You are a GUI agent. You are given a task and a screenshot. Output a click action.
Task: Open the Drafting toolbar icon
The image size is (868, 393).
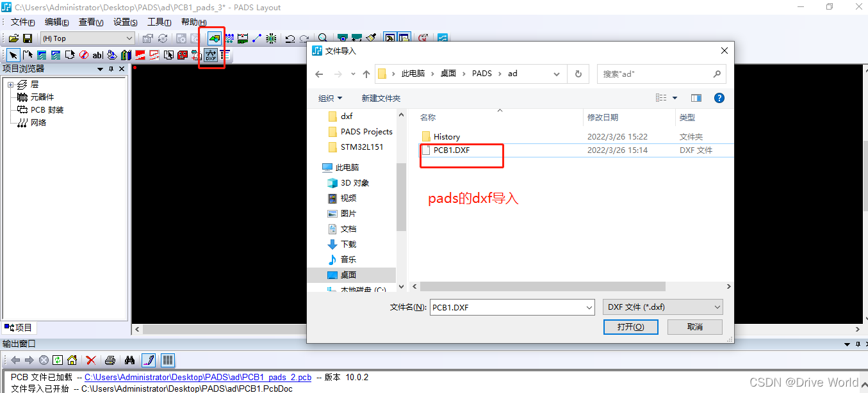pyautogui.click(x=214, y=38)
